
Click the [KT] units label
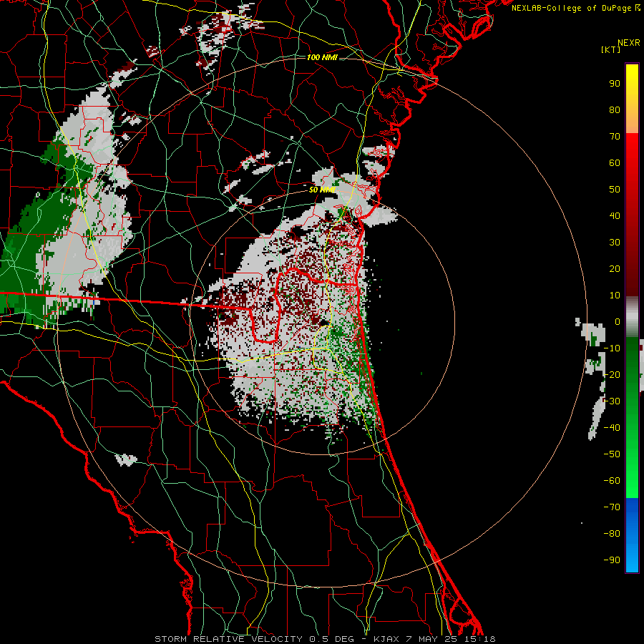click(x=611, y=49)
